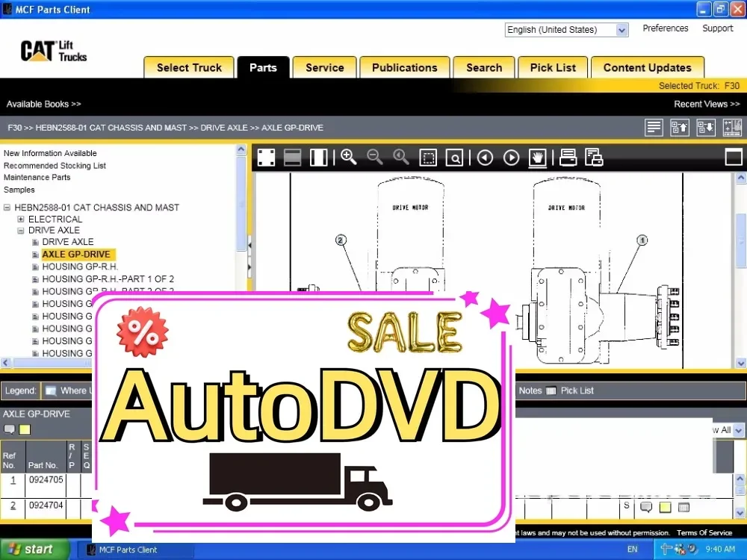Open the Terms Of Service link
Viewport: 747px width, 560px height.
[x=706, y=532]
